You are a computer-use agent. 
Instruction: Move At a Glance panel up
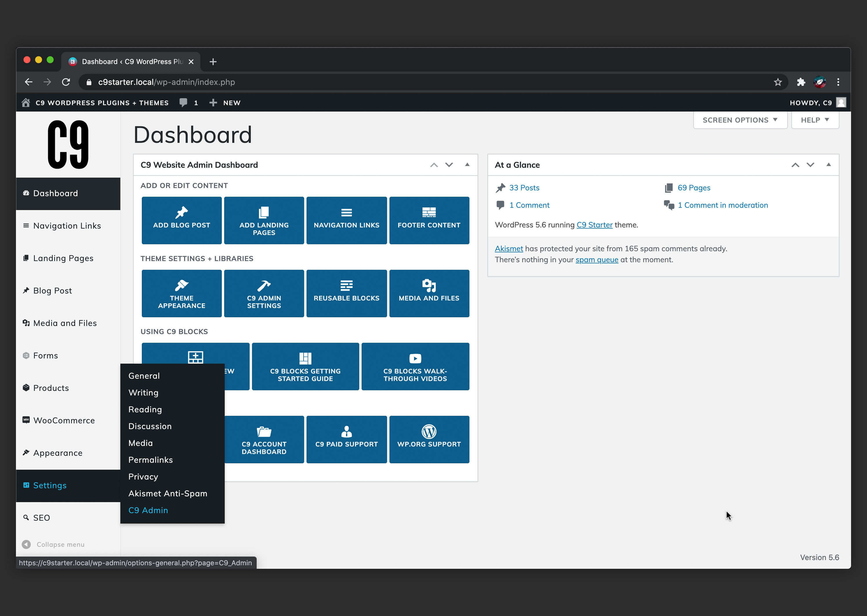pyautogui.click(x=795, y=165)
